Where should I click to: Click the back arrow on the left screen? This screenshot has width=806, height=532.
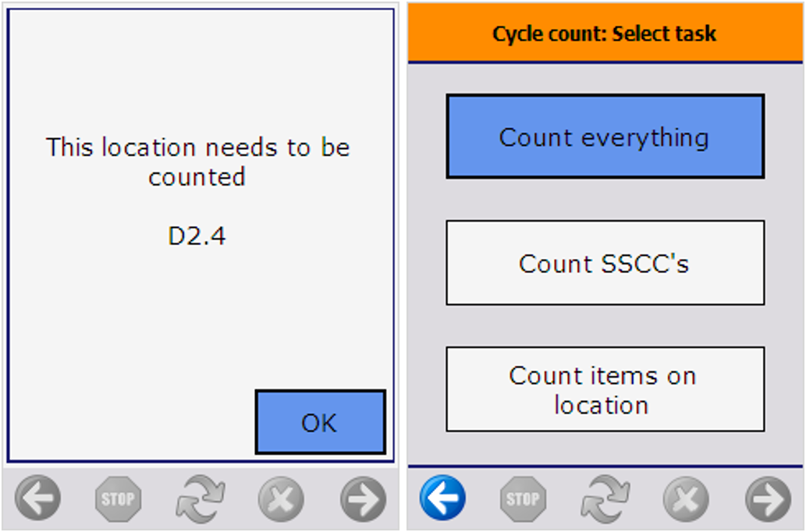(x=37, y=498)
